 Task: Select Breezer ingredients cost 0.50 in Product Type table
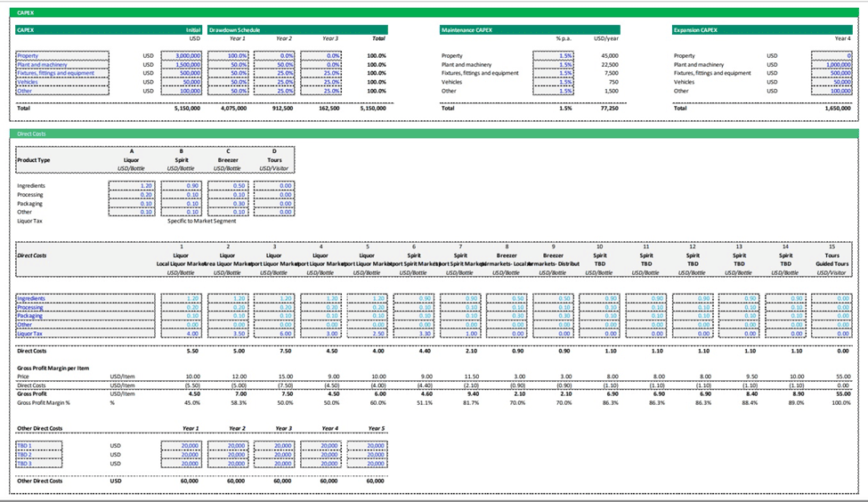point(228,186)
